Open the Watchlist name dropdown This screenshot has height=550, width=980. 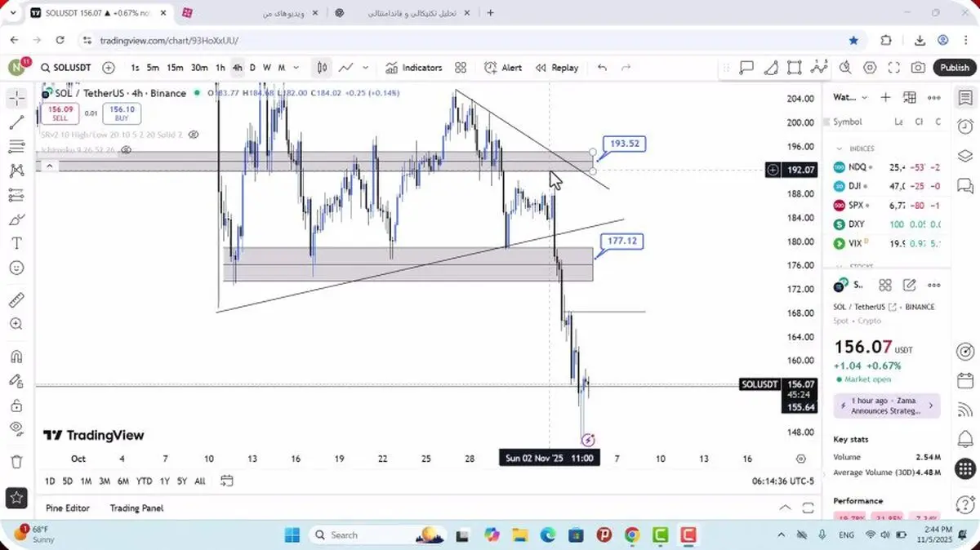(x=850, y=98)
